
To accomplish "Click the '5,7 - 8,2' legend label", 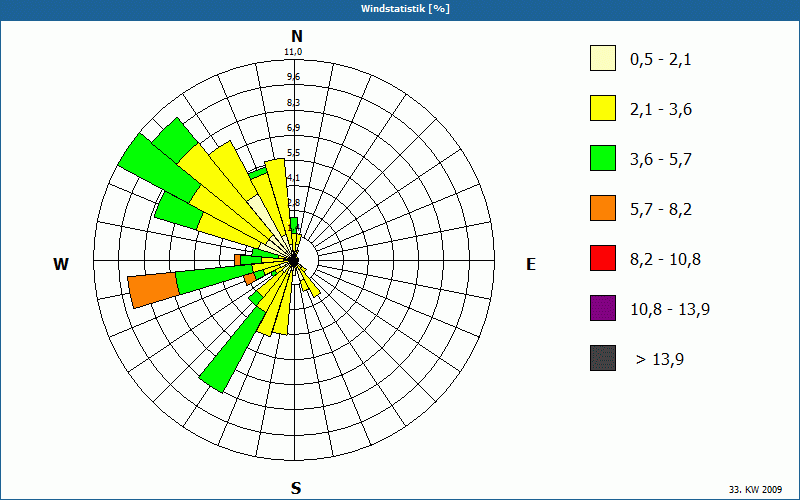I will (x=661, y=210).
